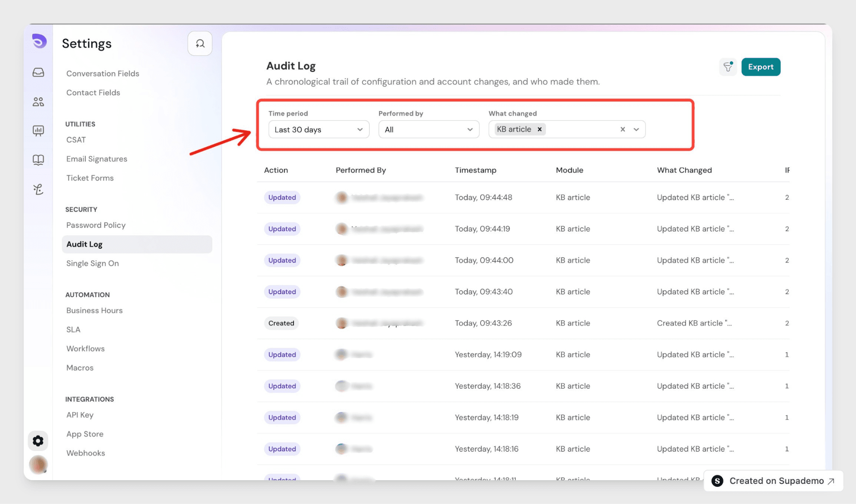Open the reports chart icon

(38, 131)
